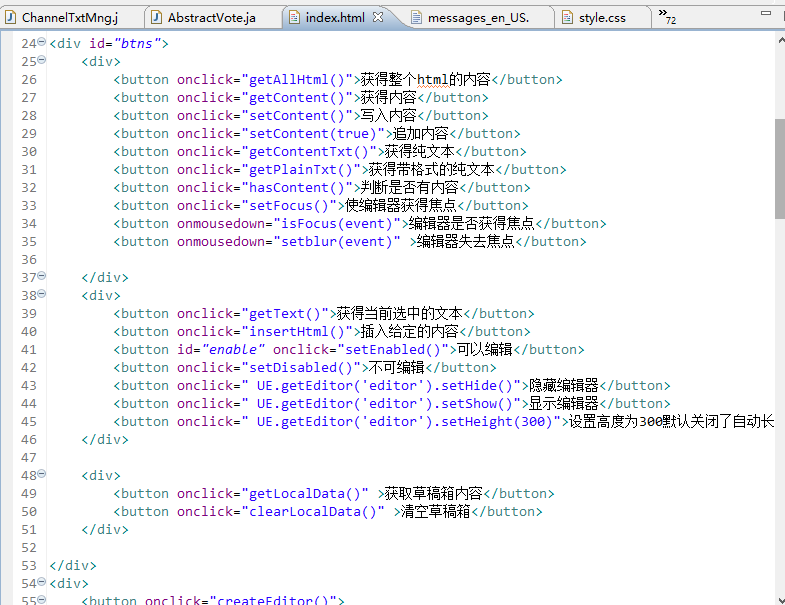Click on isFocus(event) in line 34
Viewport: 785px width, 605px height.
(x=337, y=224)
